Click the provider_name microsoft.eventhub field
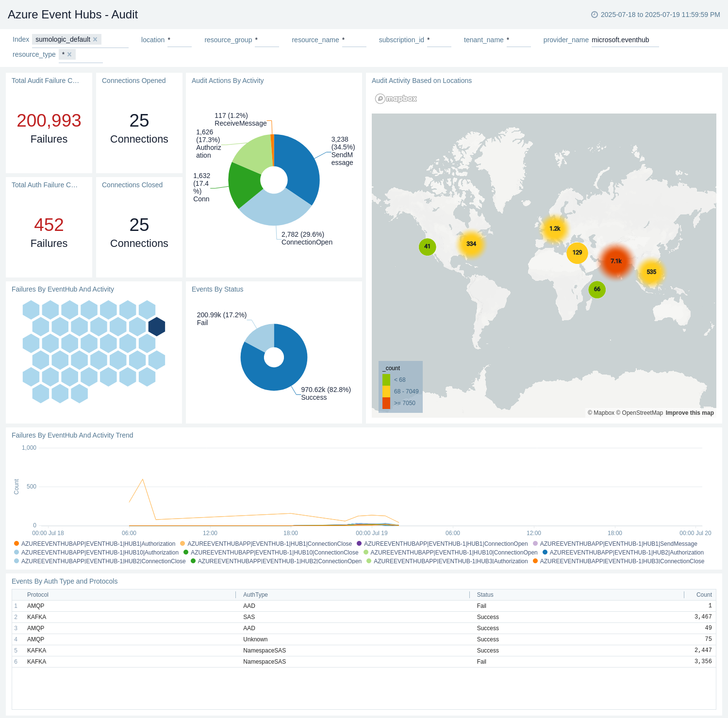 tap(625, 40)
